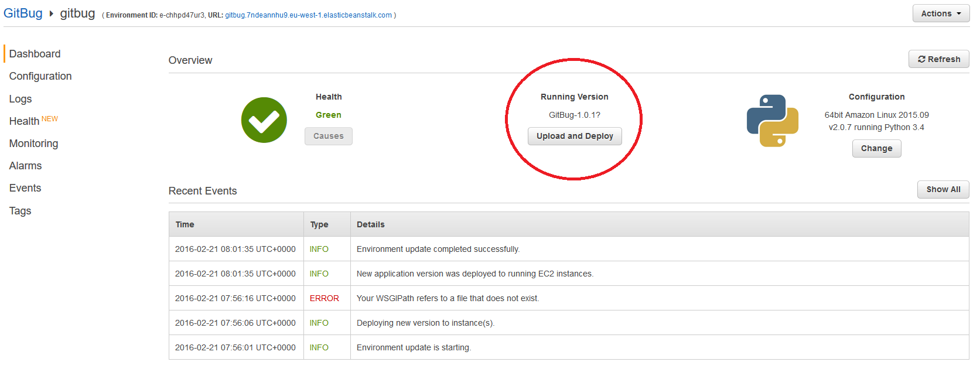Viewport: 980px width, 372px height.
Task: Click the gitbug environment name in breadcrumb
Action: click(77, 13)
